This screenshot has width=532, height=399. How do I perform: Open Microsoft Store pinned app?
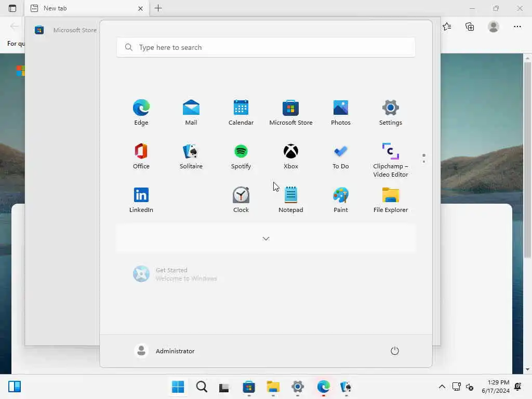(291, 112)
